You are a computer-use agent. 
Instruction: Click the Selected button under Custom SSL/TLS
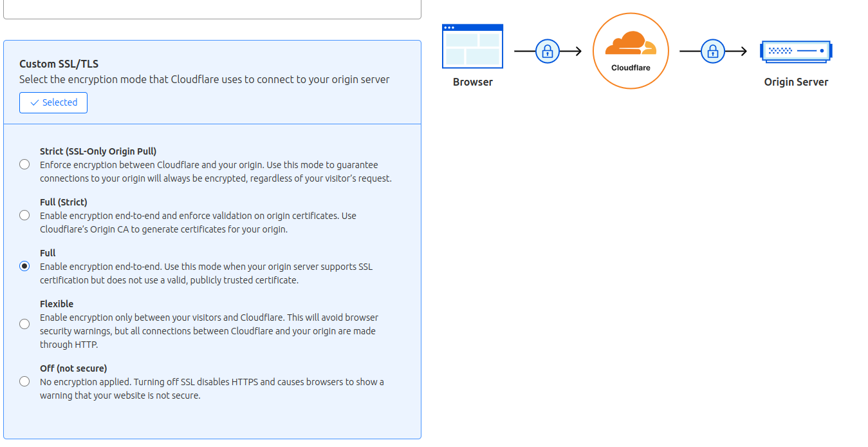click(x=53, y=102)
